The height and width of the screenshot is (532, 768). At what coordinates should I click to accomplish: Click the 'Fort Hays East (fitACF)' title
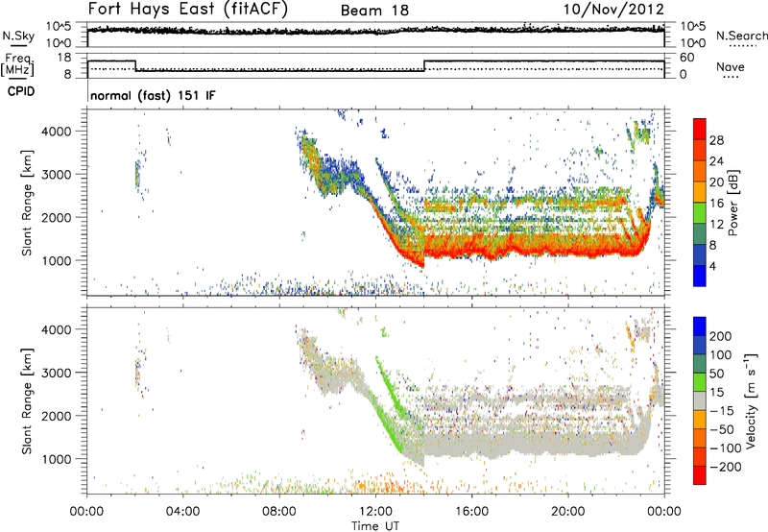pos(187,9)
